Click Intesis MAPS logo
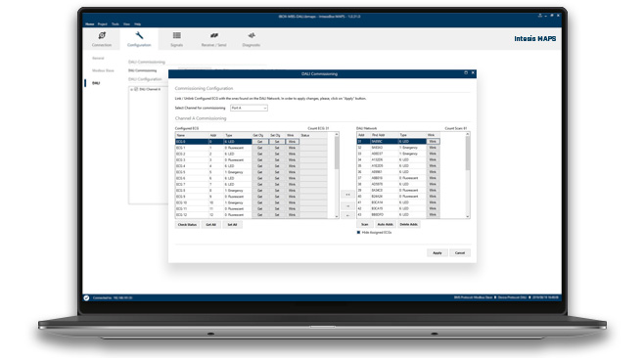Viewport: 644px width, 358px height. pos(534,38)
